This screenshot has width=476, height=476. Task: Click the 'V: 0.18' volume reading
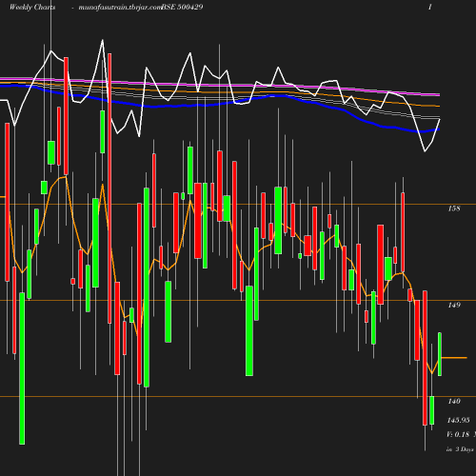[458, 434]
